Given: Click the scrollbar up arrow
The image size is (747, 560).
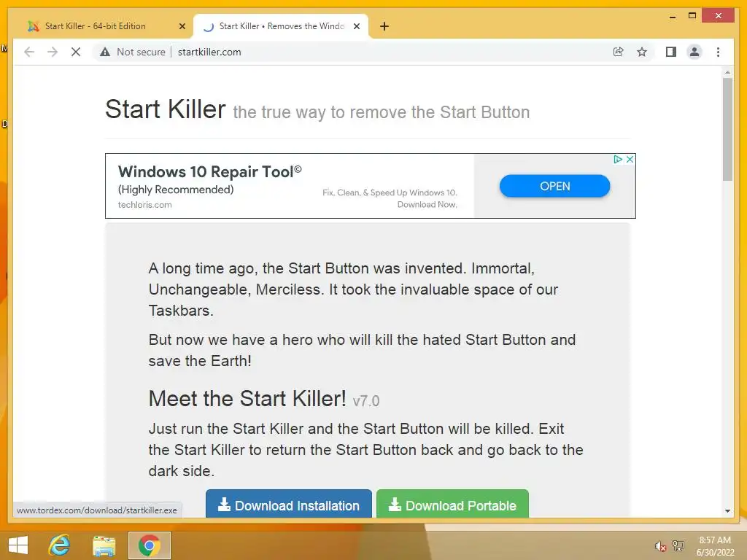Looking at the screenshot, I should coord(727,72).
